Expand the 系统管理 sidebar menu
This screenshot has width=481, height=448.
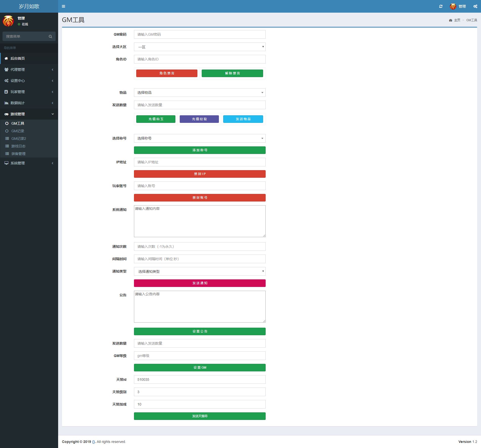click(x=29, y=163)
